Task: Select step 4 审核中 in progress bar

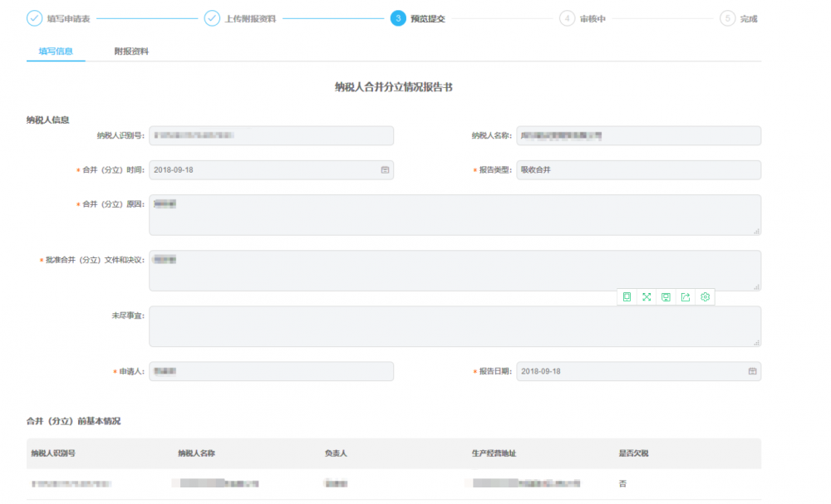Action: click(x=567, y=18)
